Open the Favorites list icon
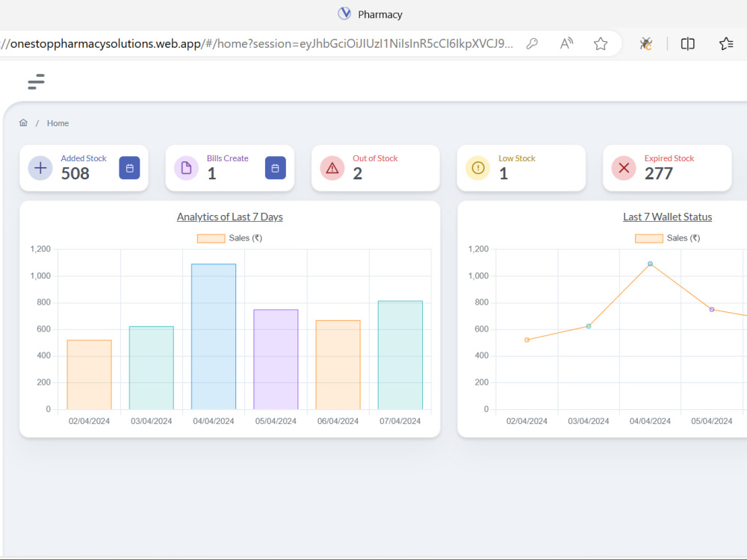 click(x=726, y=44)
